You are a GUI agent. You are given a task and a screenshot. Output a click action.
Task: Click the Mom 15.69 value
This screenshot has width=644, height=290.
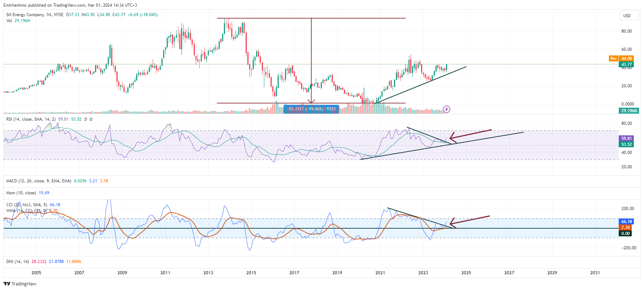(44, 193)
